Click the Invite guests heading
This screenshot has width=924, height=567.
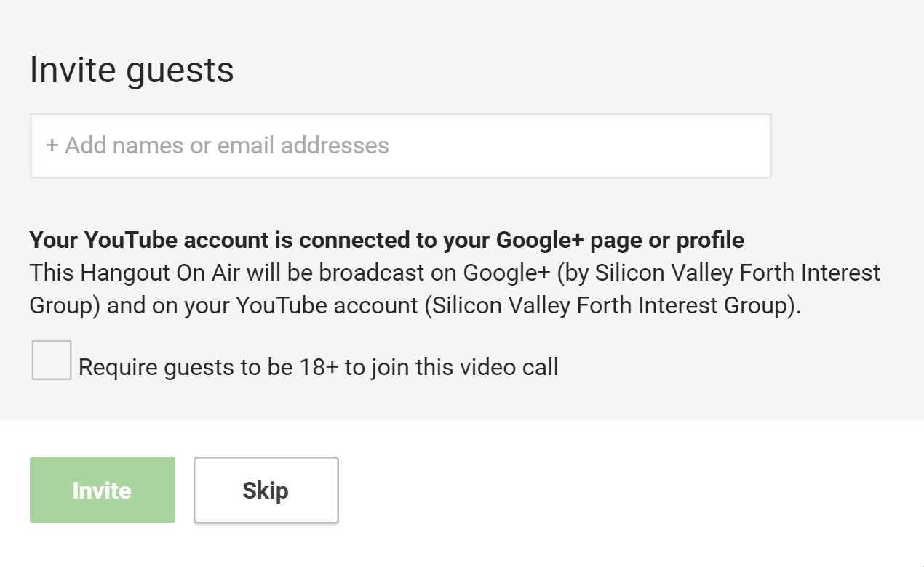131,69
